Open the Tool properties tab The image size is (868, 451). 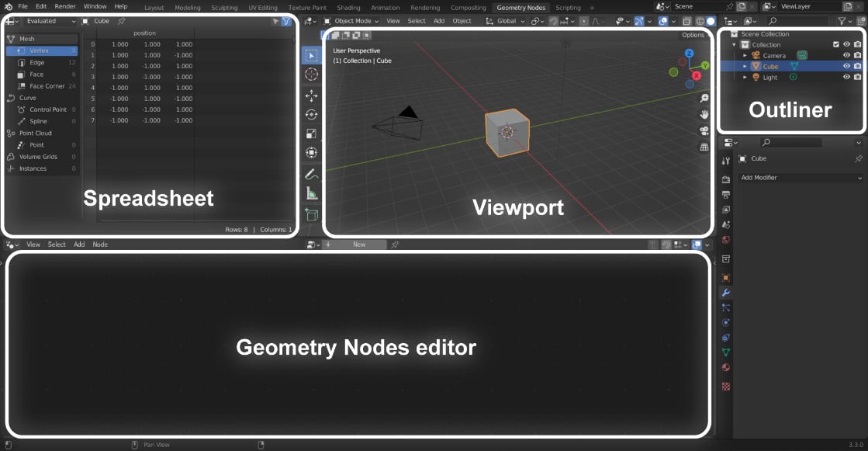(x=726, y=161)
